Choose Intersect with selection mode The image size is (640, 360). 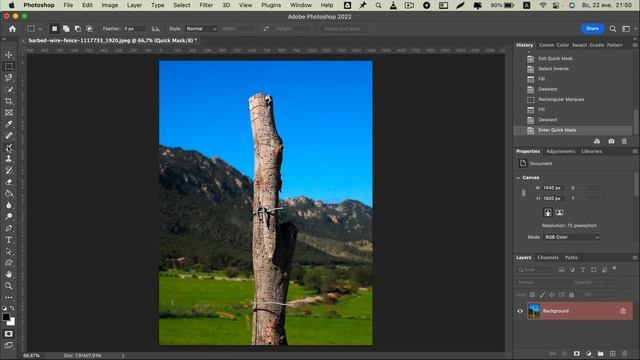click(89, 29)
